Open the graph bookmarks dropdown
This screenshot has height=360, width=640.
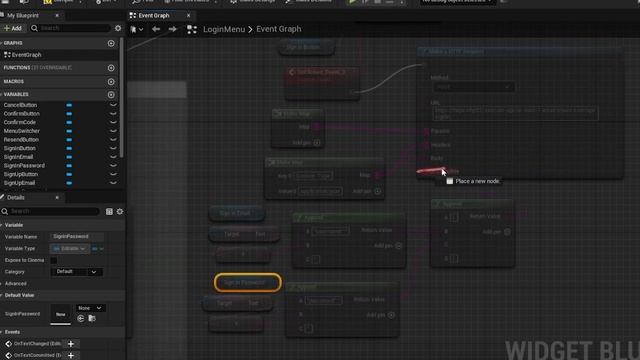tap(136, 29)
